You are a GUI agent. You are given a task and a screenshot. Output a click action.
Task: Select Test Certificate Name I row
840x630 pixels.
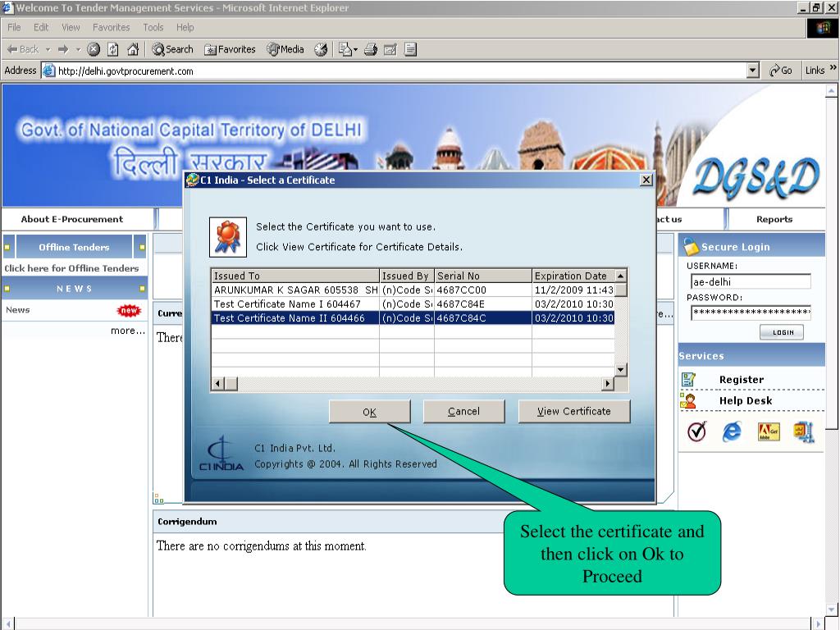(x=413, y=304)
